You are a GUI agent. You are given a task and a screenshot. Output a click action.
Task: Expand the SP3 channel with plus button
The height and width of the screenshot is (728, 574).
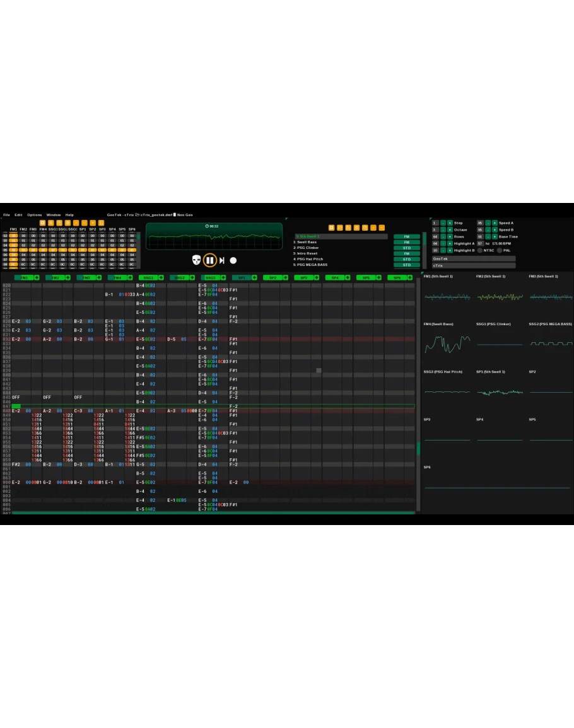coord(316,277)
